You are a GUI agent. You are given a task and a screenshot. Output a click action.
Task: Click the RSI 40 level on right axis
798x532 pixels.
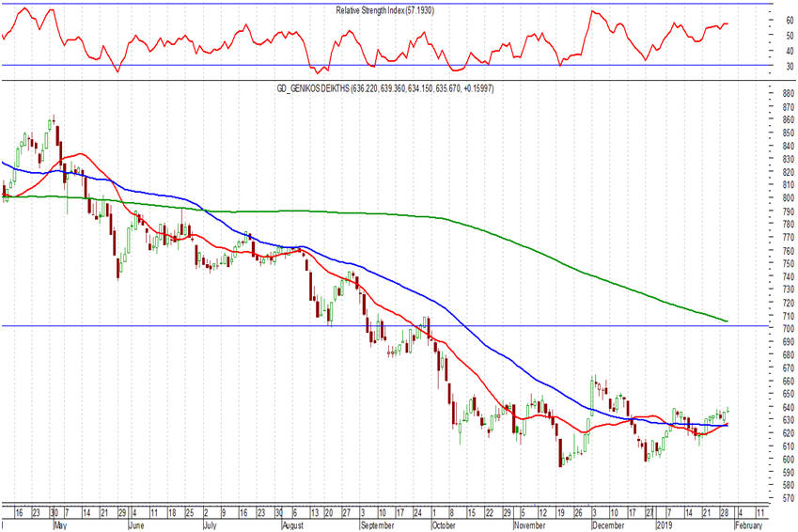tap(790, 51)
